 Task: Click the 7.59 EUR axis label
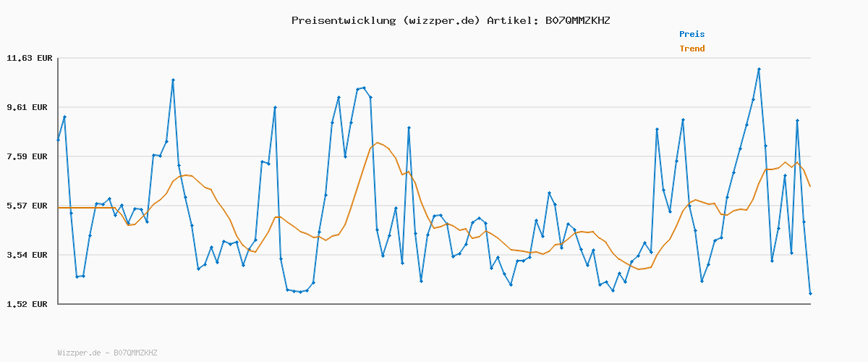[29, 156]
